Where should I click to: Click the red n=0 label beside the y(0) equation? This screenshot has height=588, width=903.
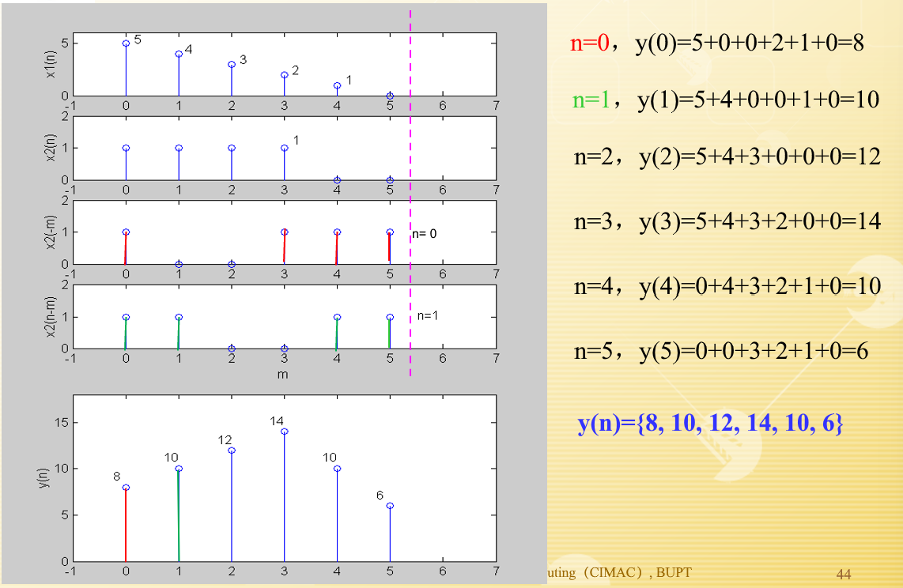coord(590,43)
